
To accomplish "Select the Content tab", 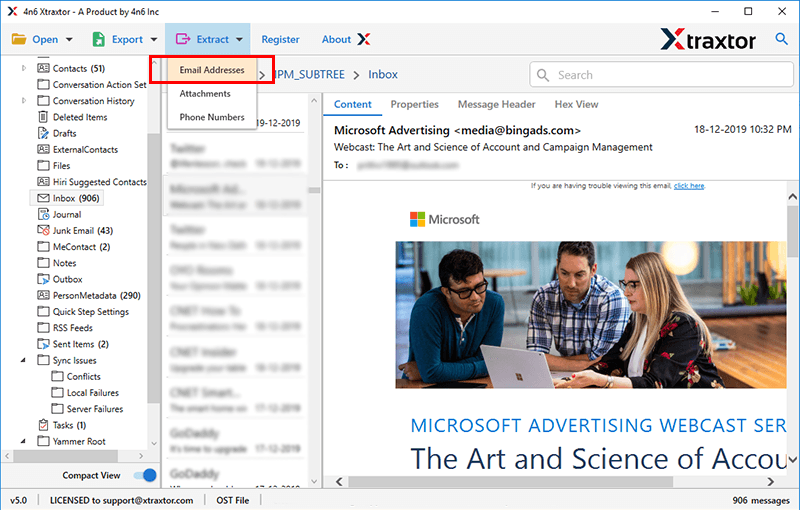I will [353, 104].
